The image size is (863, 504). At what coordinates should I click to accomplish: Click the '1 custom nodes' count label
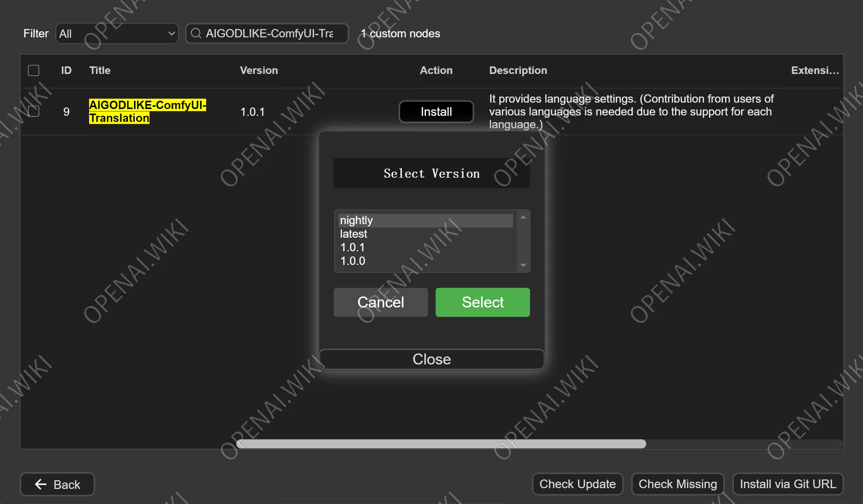pos(400,34)
